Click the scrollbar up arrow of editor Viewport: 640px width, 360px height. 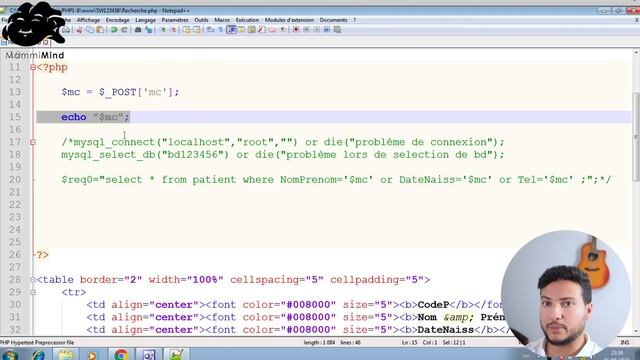tap(636, 53)
